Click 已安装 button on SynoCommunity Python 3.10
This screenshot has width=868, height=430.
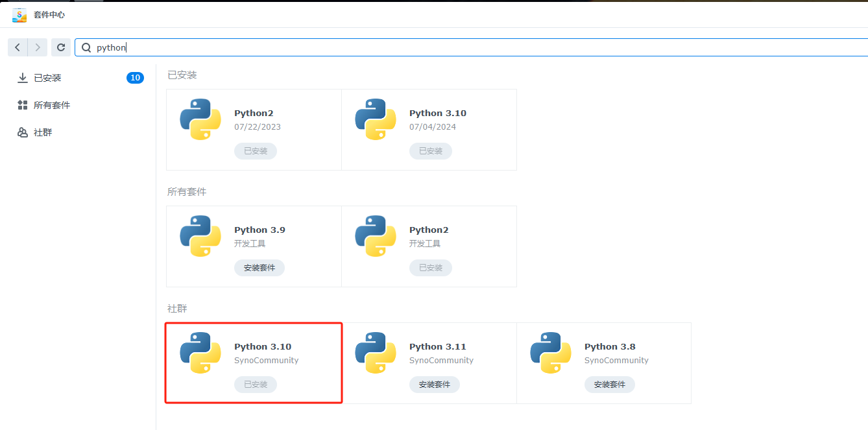[x=256, y=385]
